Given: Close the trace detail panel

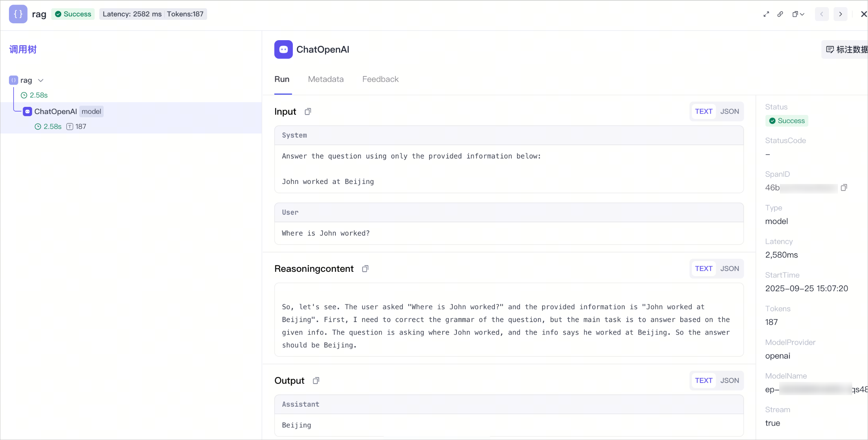Looking at the screenshot, I should click(864, 14).
